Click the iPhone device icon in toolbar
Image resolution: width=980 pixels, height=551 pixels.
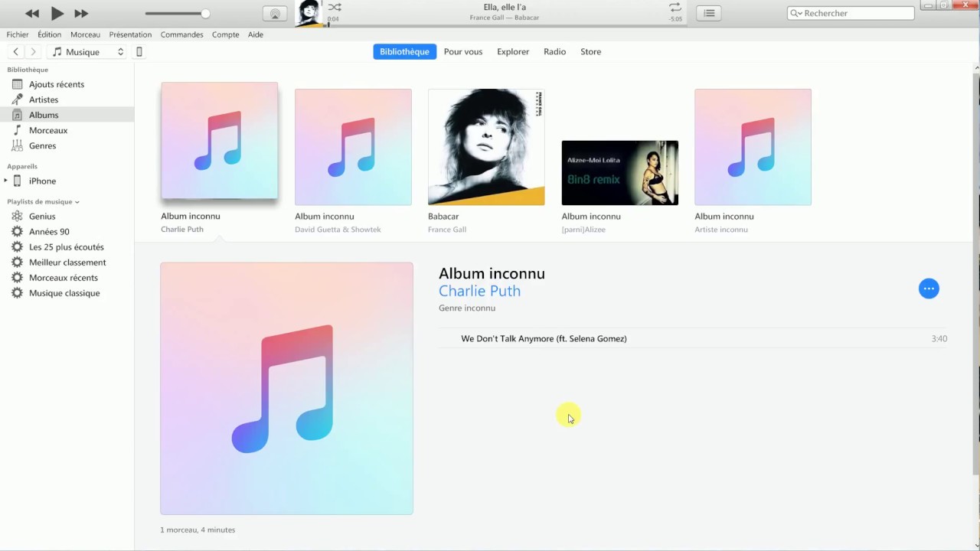[139, 52]
